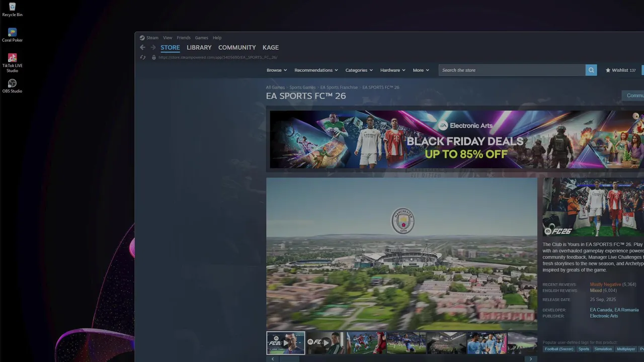
Task: Open Mixed English reviews link
Action: click(596, 291)
